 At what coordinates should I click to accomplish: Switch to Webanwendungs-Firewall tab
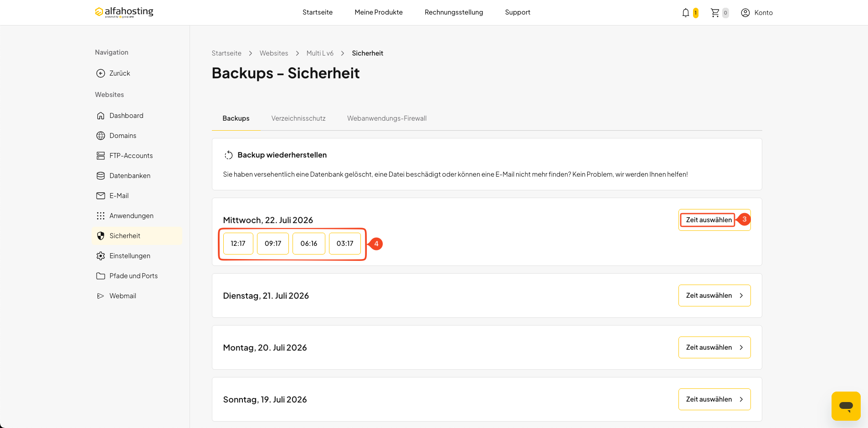pyautogui.click(x=387, y=118)
